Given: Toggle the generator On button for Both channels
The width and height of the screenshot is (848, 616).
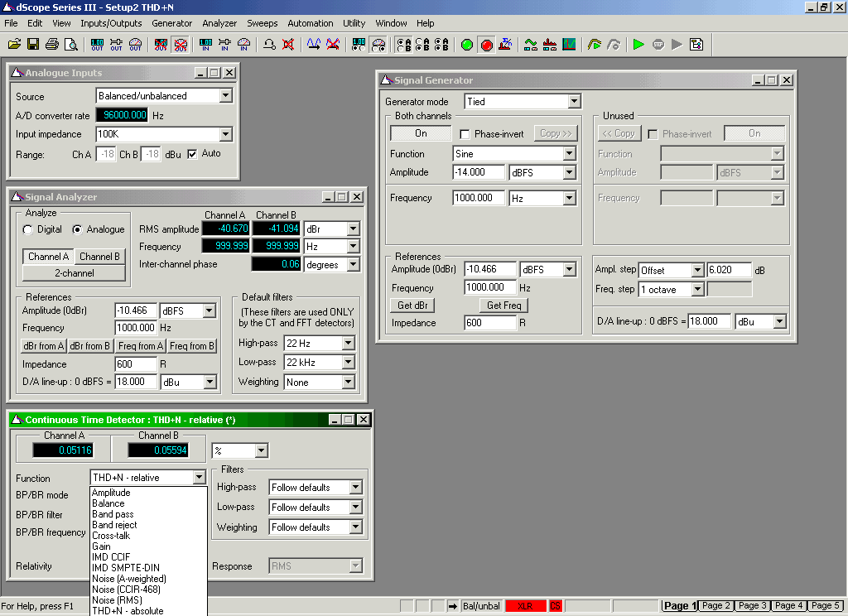Looking at the screenshot, I should point(421,133).
